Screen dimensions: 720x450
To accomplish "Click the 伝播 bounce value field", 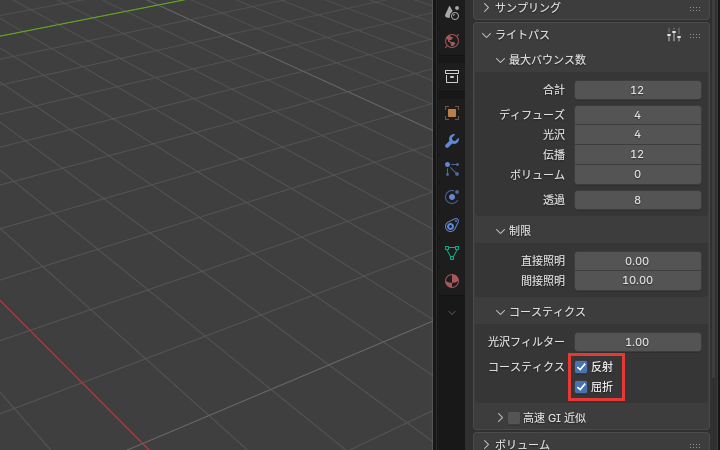I will [x=638, y=154].
